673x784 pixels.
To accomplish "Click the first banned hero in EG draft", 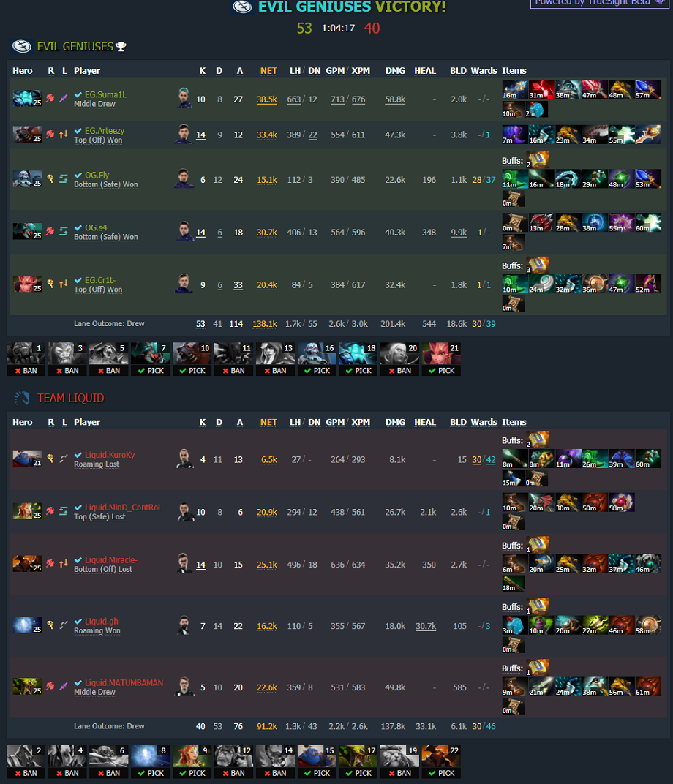I will [x=26, y=359].
